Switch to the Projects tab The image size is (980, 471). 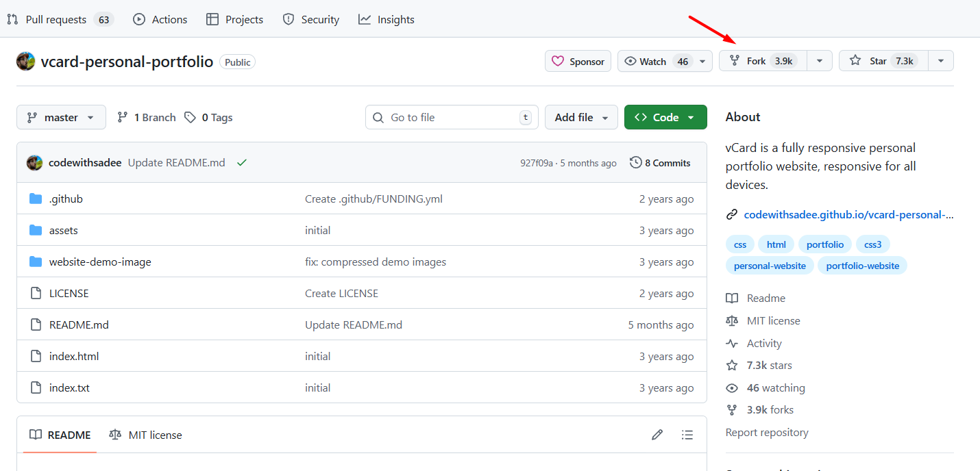pos(234,19)
